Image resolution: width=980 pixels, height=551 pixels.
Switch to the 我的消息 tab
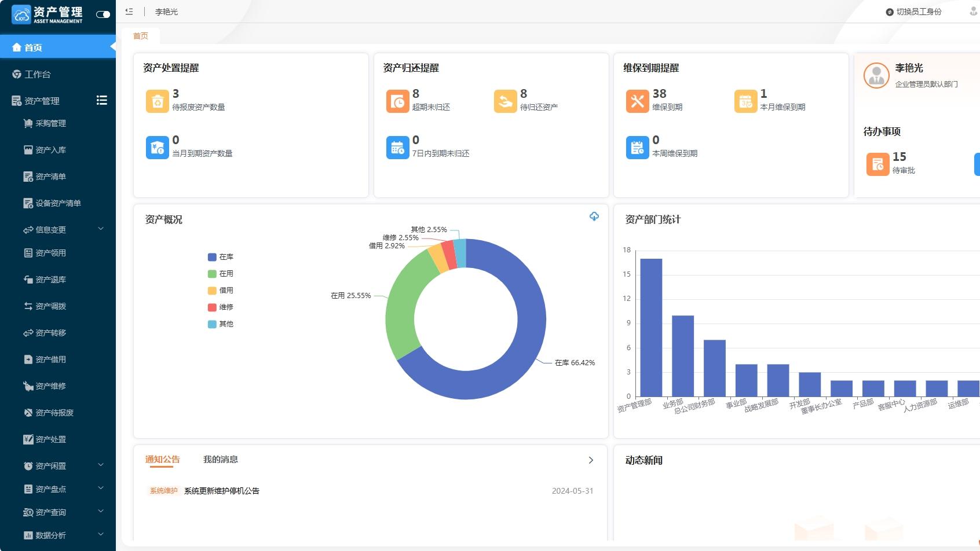click(221, 460)
